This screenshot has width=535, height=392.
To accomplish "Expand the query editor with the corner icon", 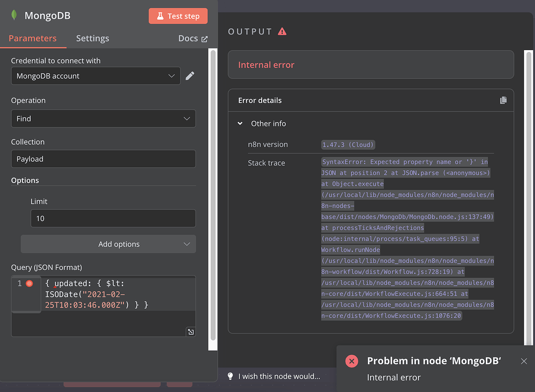I will point(191,331).
